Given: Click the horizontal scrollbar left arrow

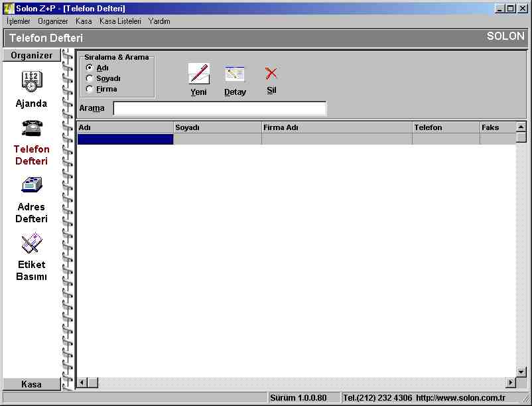Looking at the screenshot, I should coord(82,383).
